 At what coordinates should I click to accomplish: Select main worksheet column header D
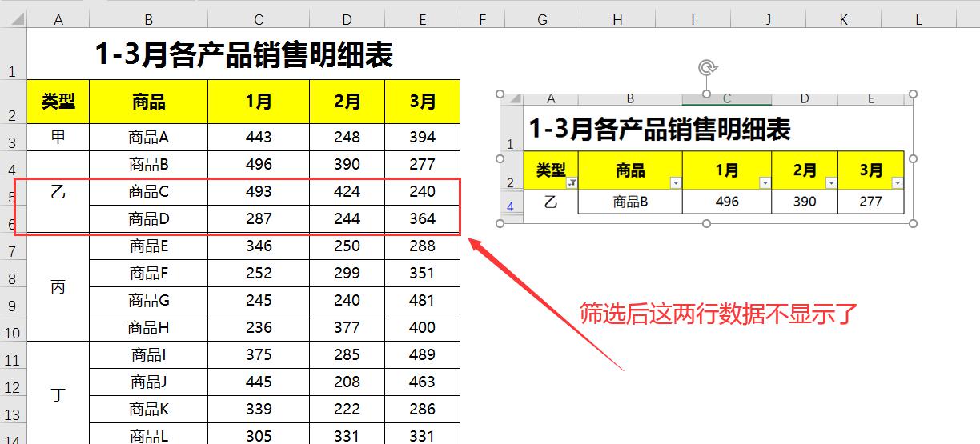[x=347, y=20]
